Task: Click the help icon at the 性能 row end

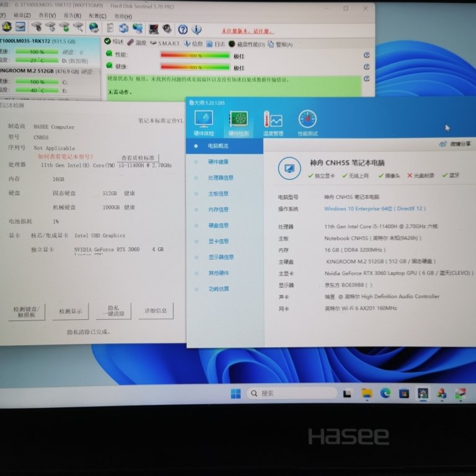Action: coord(366,55)
